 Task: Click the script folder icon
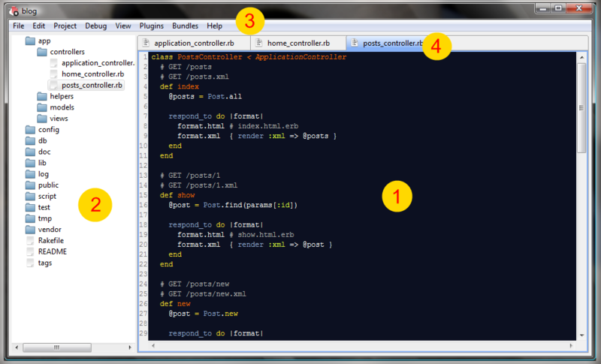(x=30, y=196)
